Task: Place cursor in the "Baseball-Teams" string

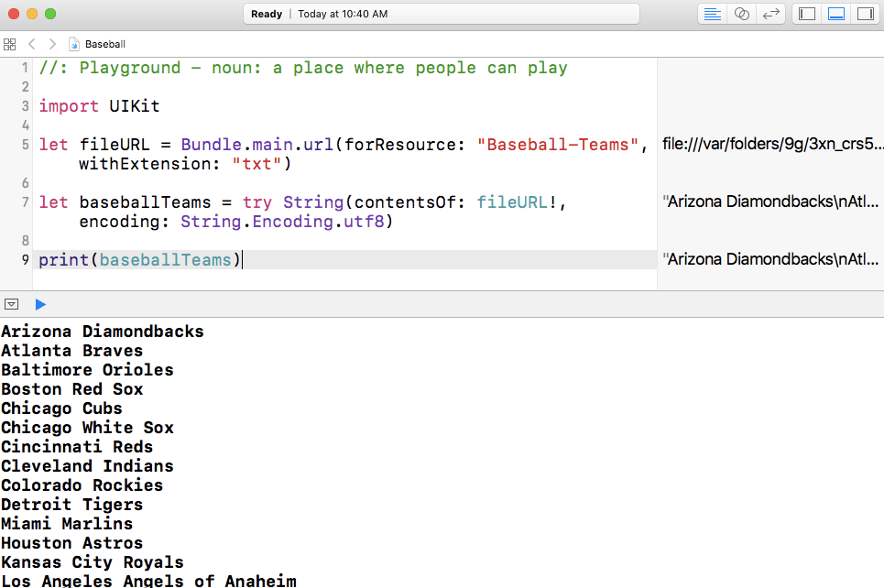Action: [558, 145]
